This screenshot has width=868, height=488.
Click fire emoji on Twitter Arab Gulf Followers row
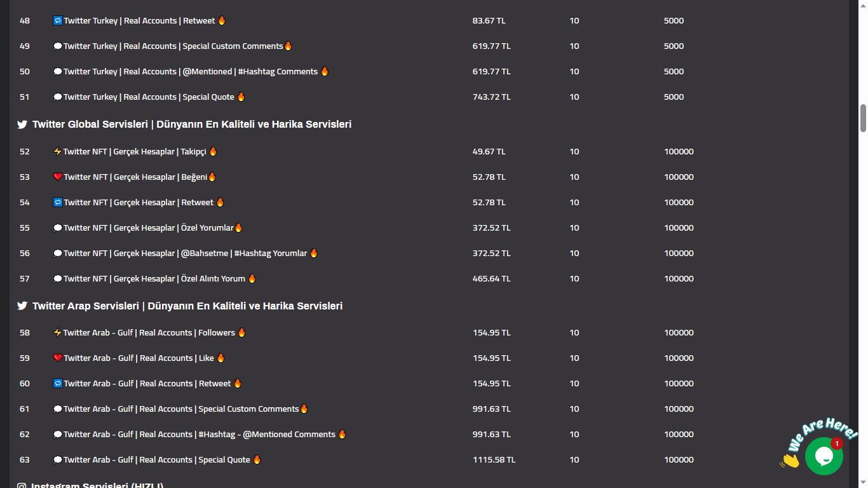pos(241,332)
